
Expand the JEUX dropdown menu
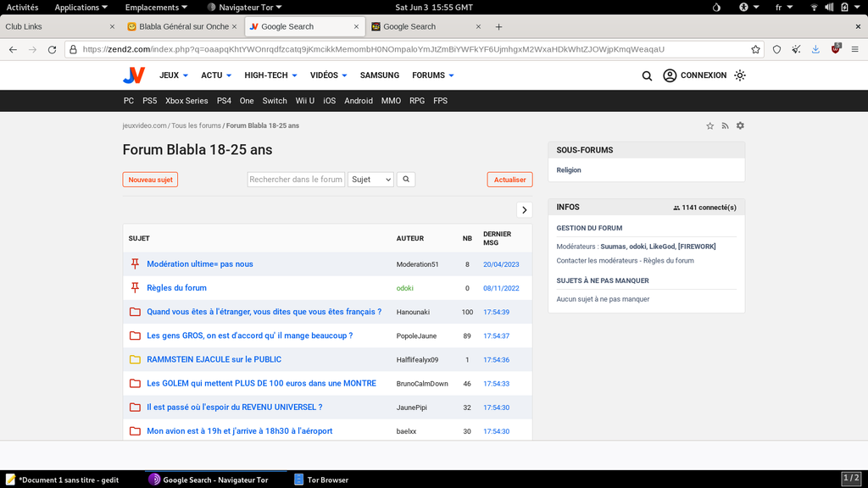[174, 75]
